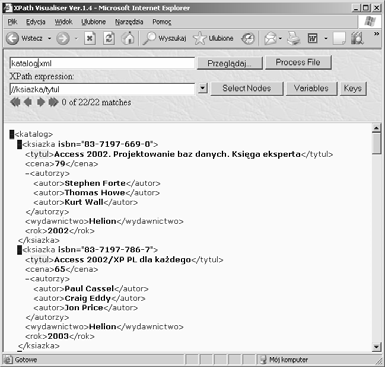This screenshot has height=367, width=385.
Task: Click the Windows logo throbber icon
Action: click(x=370, y=22)
